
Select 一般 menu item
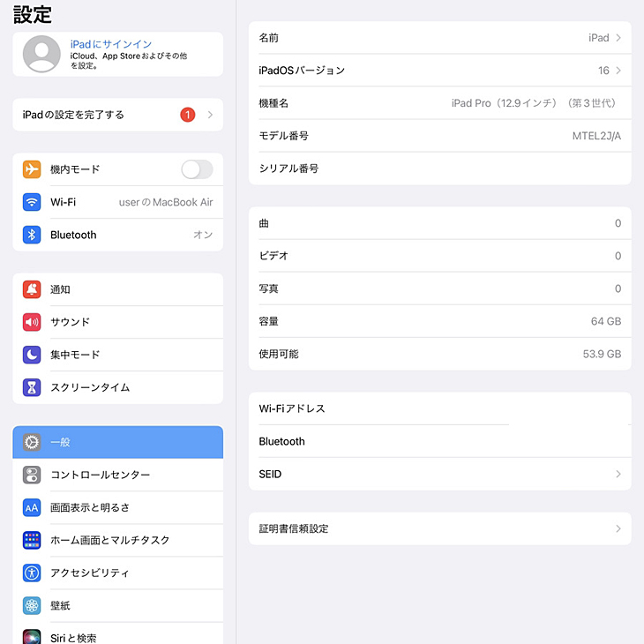pyautogui.click(x=118, y=442)
